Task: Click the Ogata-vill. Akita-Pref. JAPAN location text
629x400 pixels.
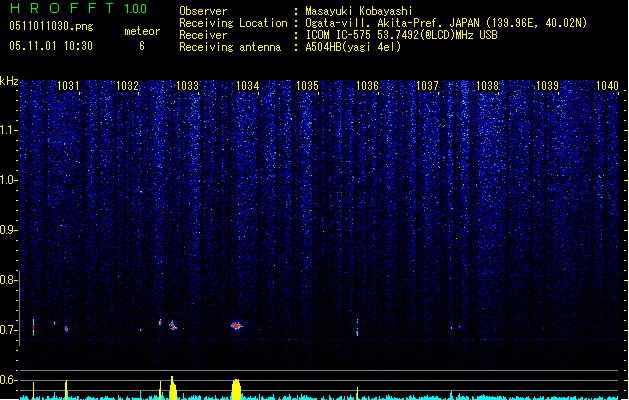Action: click(x=446, y=23)
